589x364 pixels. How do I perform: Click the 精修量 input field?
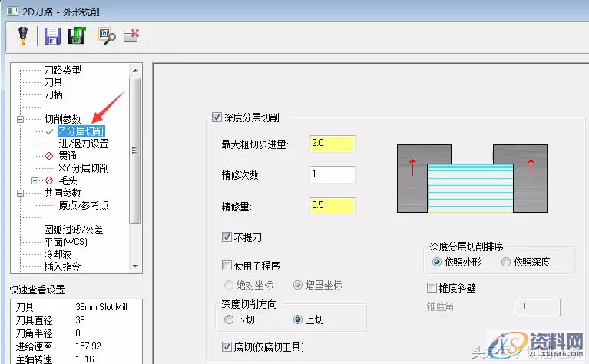(x=332, y=206)
